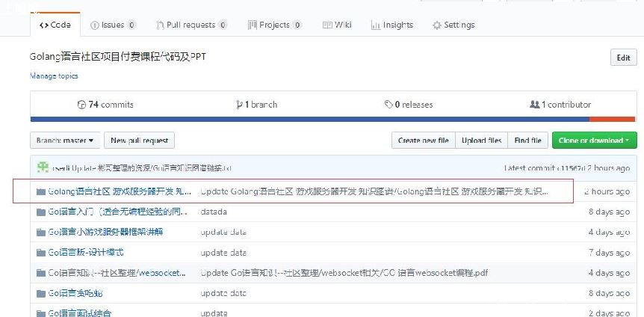Click folder icon beside Go语言知识--社区整理/websocket

tap(40, 273)
